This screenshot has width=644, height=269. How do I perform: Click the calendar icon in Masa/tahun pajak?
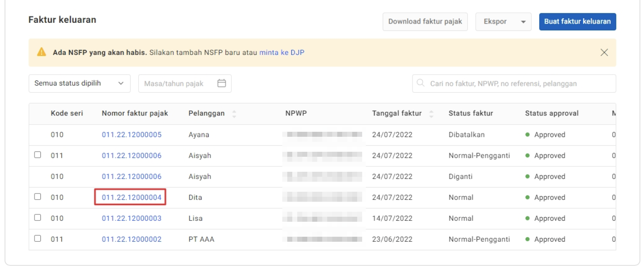(x=221, y=84)
